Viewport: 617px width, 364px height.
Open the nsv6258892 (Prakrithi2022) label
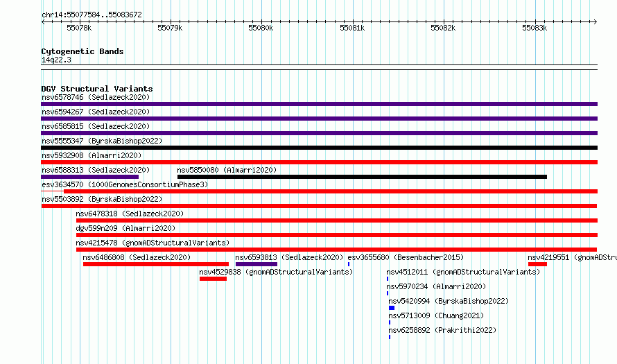point(442,330)
